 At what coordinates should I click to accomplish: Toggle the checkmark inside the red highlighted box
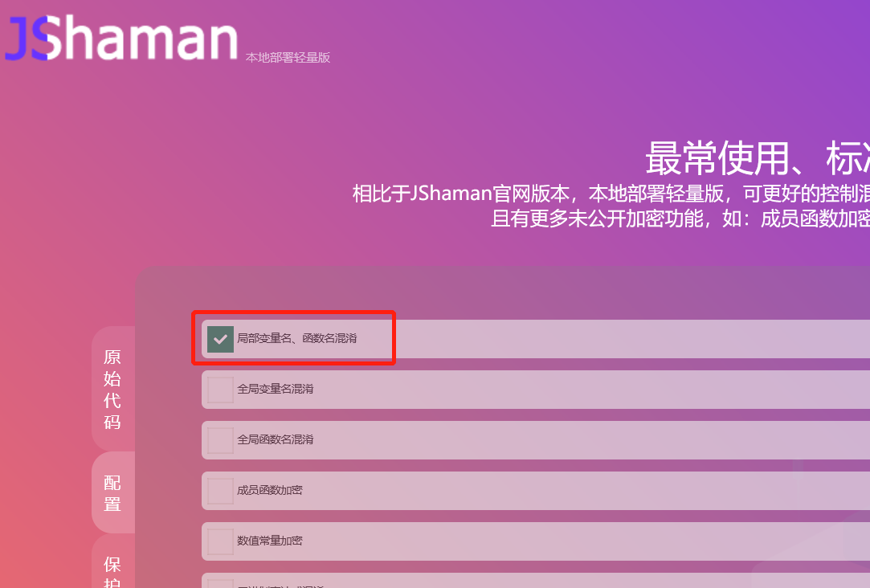220,338
